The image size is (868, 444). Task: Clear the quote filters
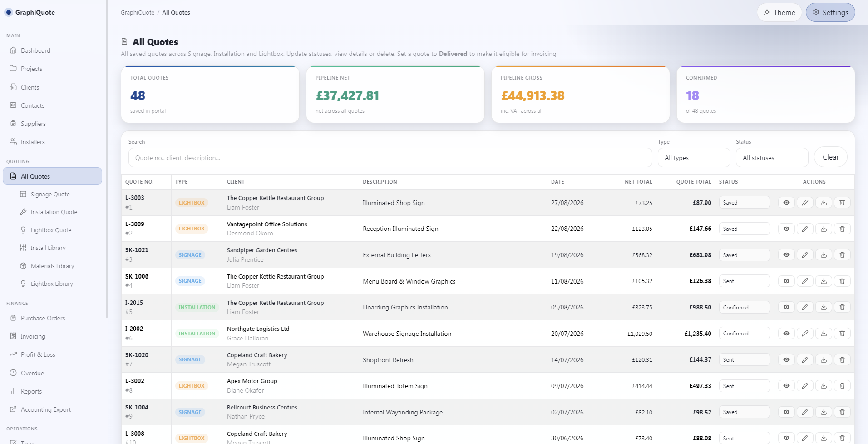830,157
